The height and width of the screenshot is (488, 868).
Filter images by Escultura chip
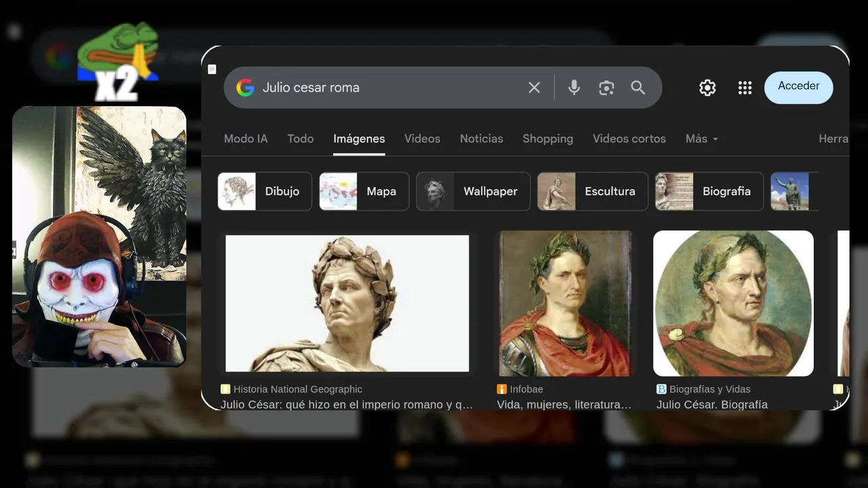click(x=593, y=191)
